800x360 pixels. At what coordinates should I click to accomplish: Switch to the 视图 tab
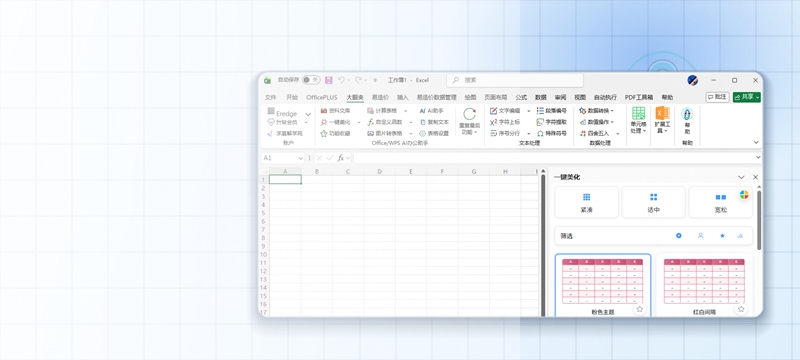(x=580, y=97)
